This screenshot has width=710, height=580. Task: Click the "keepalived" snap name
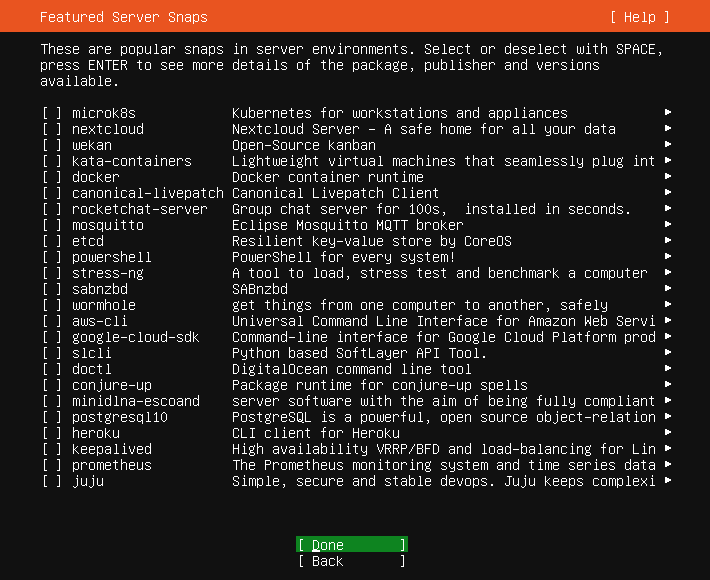point(112,449)
